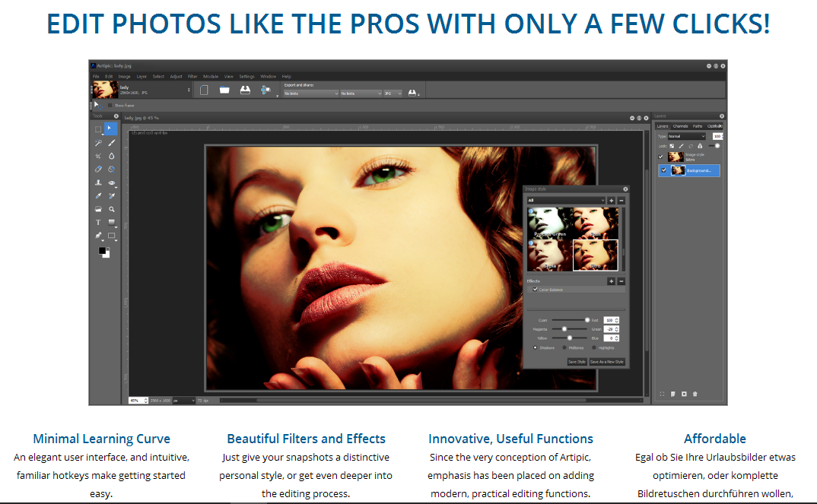Click the Save As a New Style button
Viewport: 817px width, 504px height.
pos(607,362)
